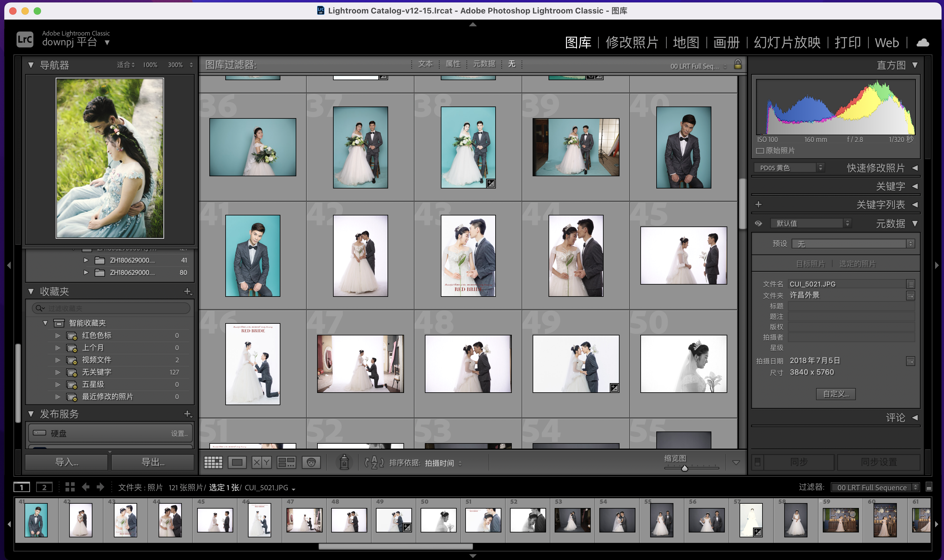Viewport: 944px width, 560px height.
Task: Click the 导入 button
Action: (66, 462)
